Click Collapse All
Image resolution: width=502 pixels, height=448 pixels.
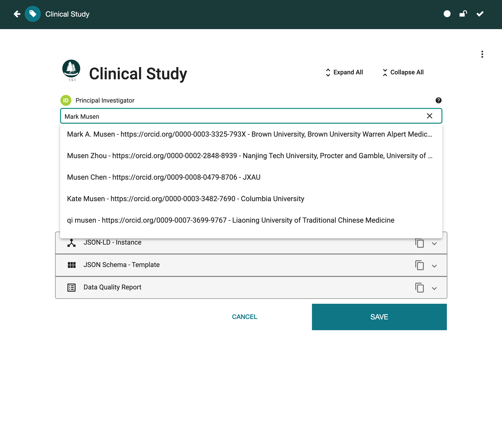[403, 72]
